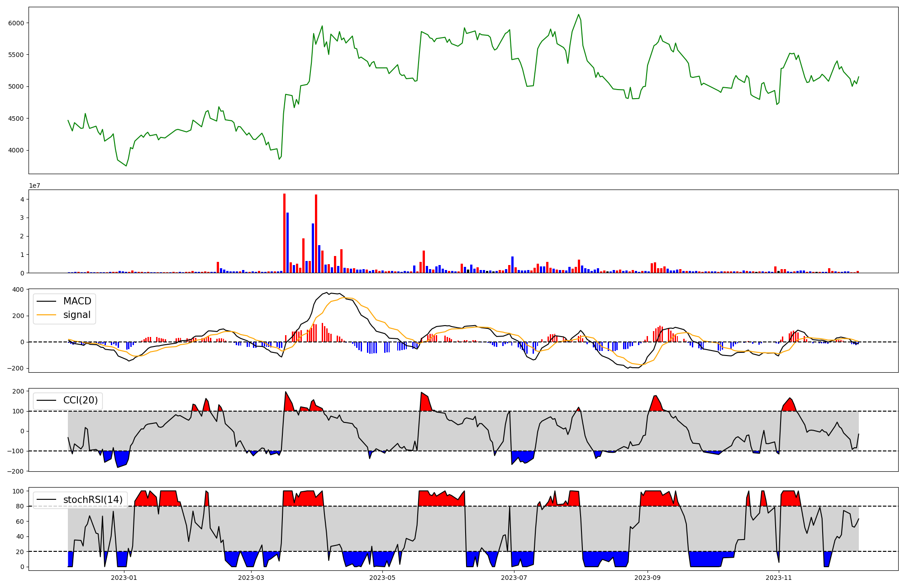905x588 pixels.
Task: Click the orange signal legend entry
Action: [76, 315]
